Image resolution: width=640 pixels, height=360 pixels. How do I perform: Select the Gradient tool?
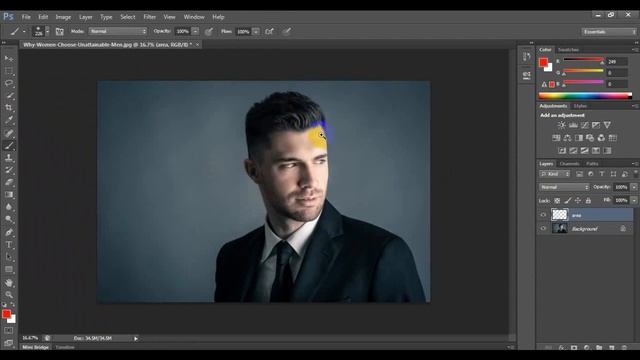tap(9, 195)
